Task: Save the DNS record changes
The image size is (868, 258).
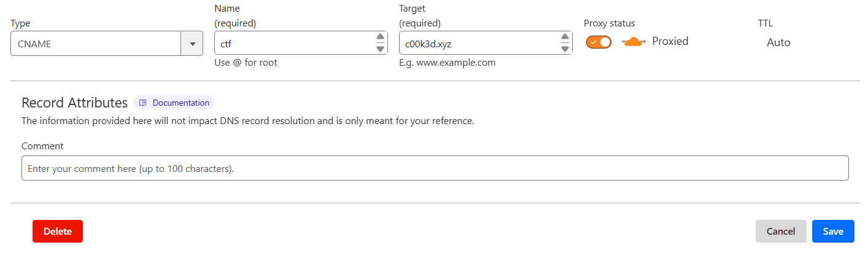Action: click(833, 231)
